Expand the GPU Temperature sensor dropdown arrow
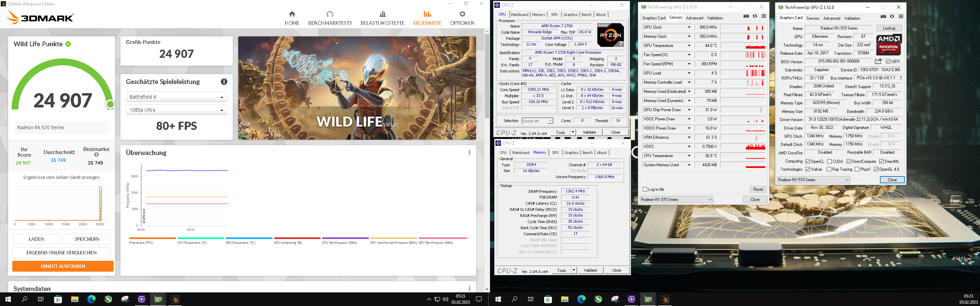 (x=689, y=46)
